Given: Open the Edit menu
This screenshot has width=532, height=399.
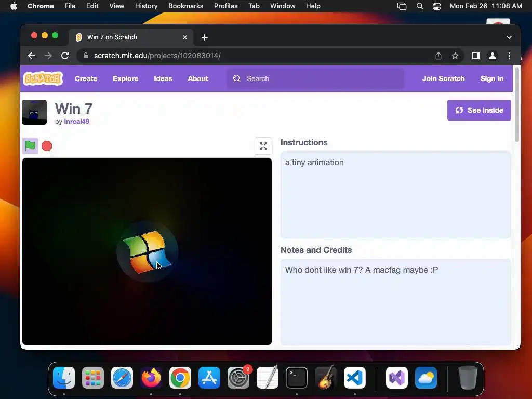Looking at the screenshot, I should tap(92, 6).
